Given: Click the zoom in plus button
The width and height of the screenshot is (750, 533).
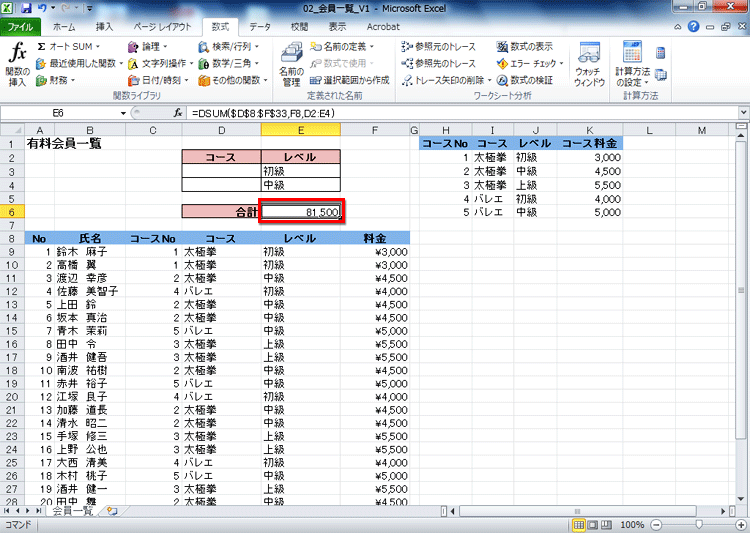Looking at the screenshot, I should pos(741,525).
